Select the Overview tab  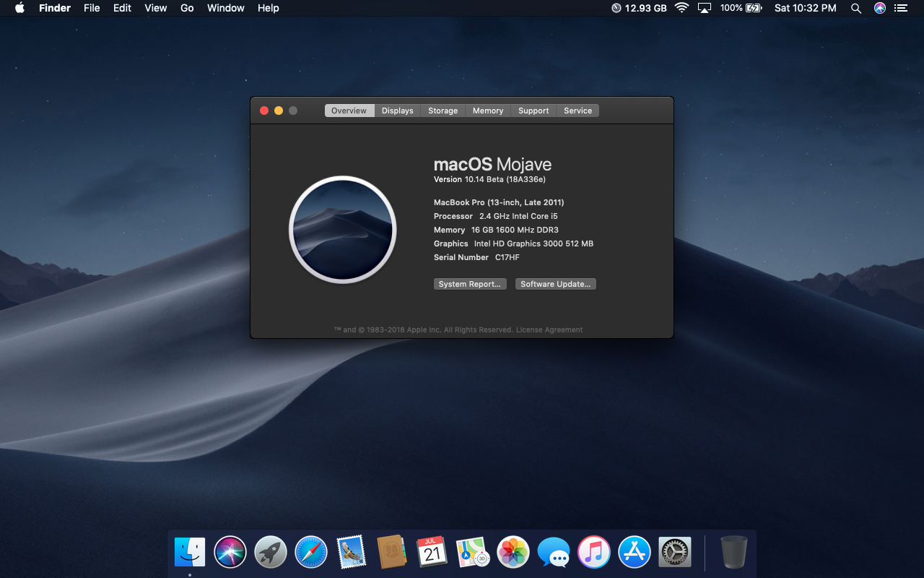[349, 111]
